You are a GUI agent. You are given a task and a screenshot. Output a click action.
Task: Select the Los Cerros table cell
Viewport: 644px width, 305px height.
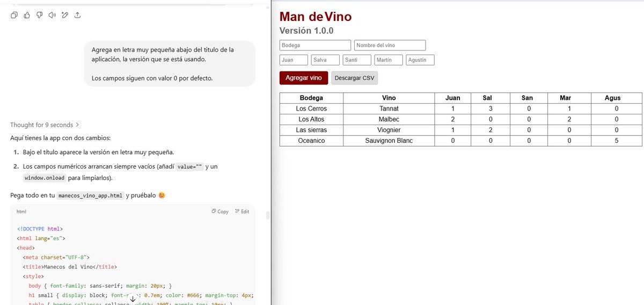click(x=311, y=108)
